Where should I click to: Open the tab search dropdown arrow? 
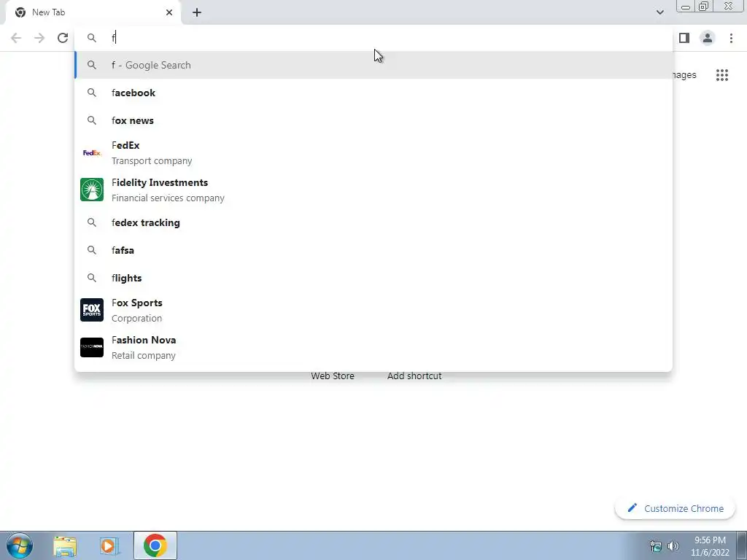pyautogui.click(x=659, y=12)
